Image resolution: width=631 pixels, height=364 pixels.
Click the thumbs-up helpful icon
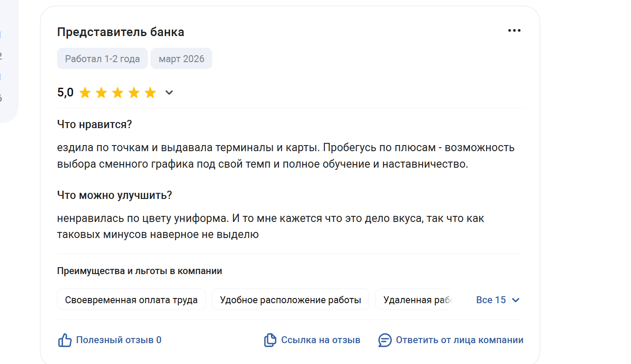(x=65, y=340)
